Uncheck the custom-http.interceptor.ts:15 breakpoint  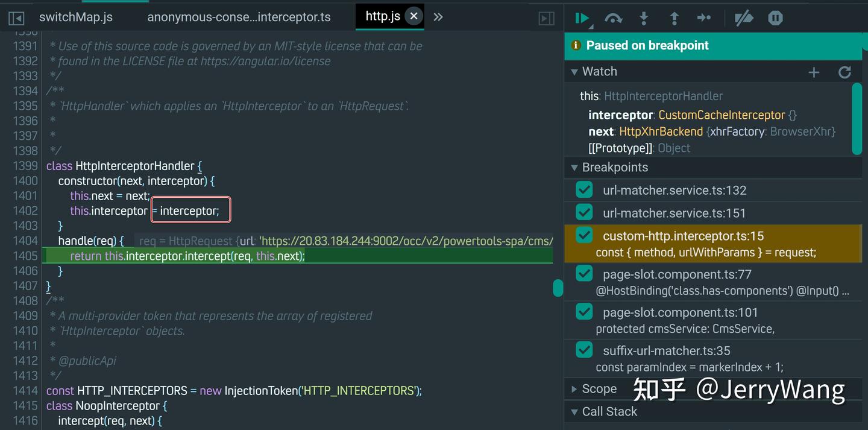pos(583,235)
